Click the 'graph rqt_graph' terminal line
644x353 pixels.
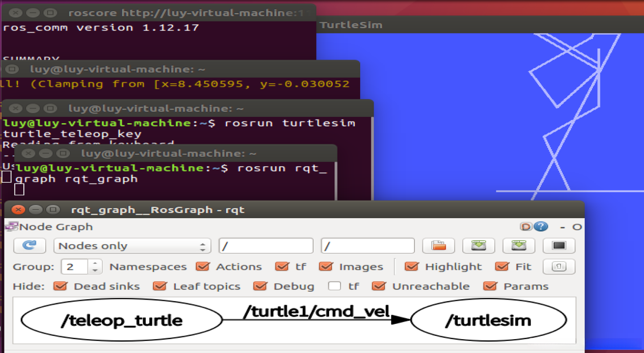[77, 179]
